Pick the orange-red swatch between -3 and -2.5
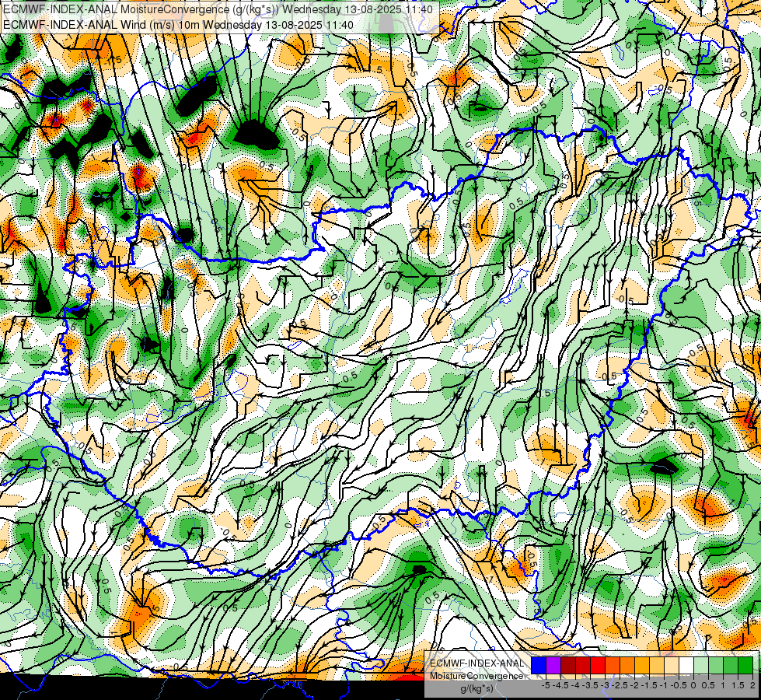This screenshot has width=761, height=700. pos(613,665)
